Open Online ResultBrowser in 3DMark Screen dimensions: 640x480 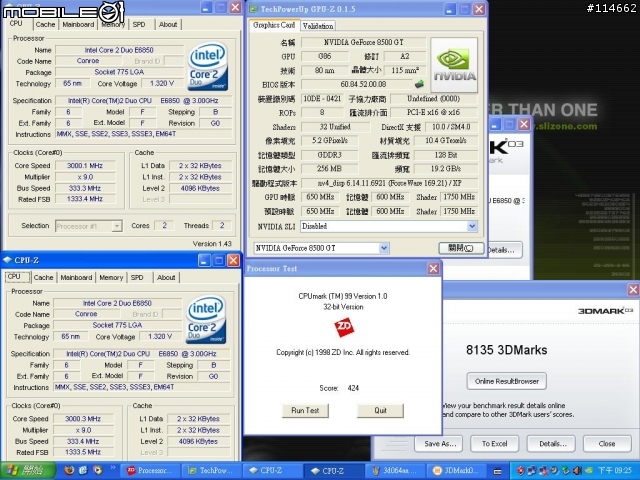point(507,381)
